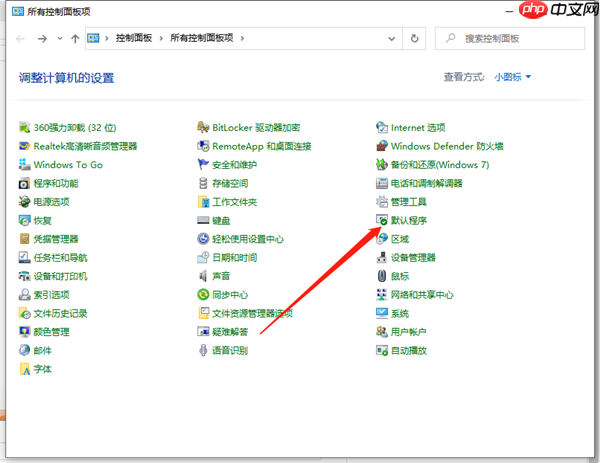Open the 小图标 view dropdown
This screenshot has height=463, width=600.
click(x=513, y=77)
